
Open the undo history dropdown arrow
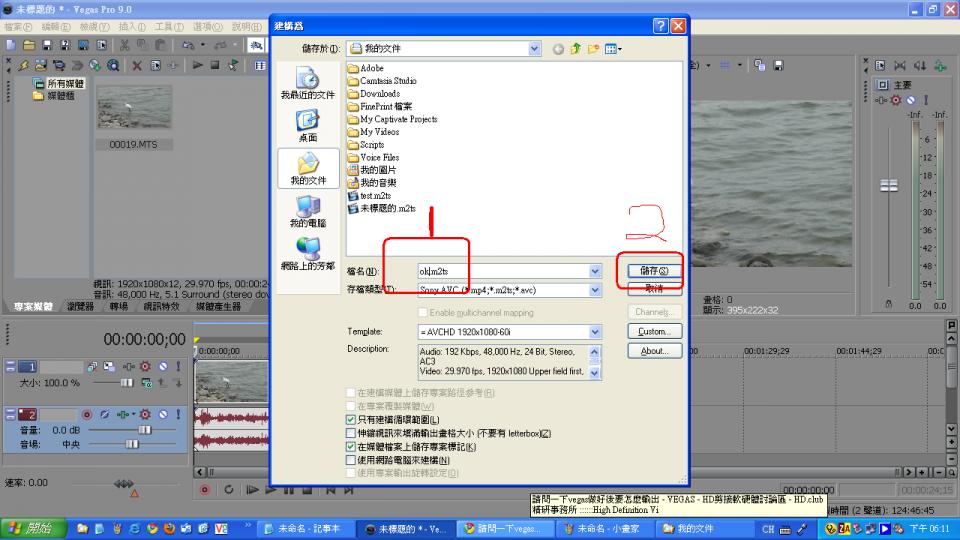click(x=203, y=45)
